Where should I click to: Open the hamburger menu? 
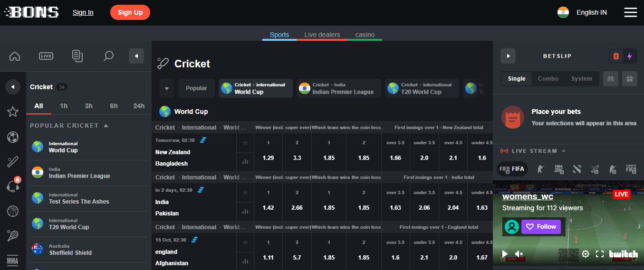631,12
